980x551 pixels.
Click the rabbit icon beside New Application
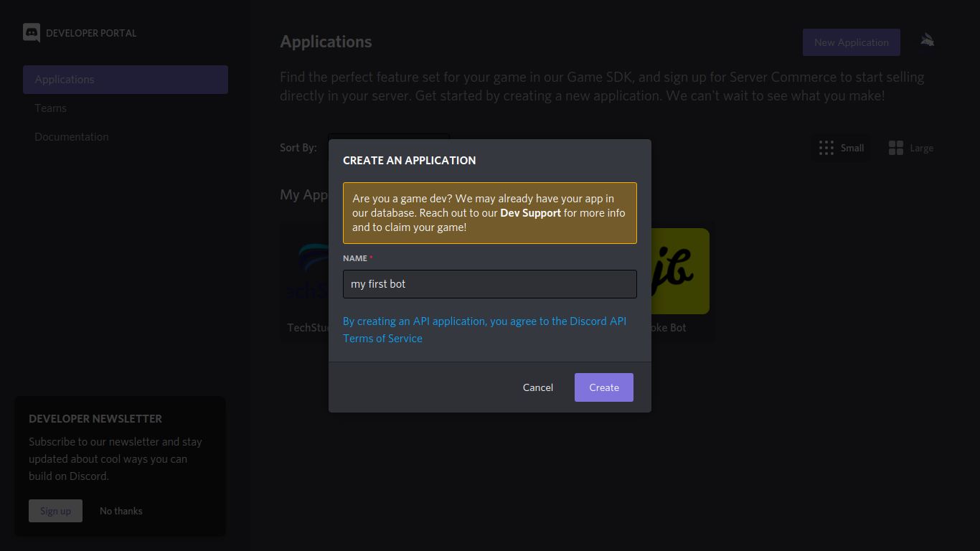(x=927, y=41)
